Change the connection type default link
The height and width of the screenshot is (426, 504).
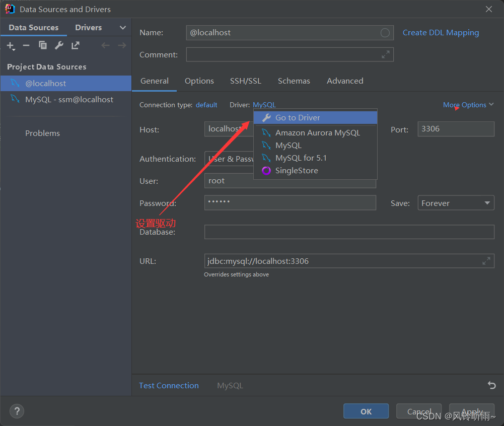coord(206,105)
